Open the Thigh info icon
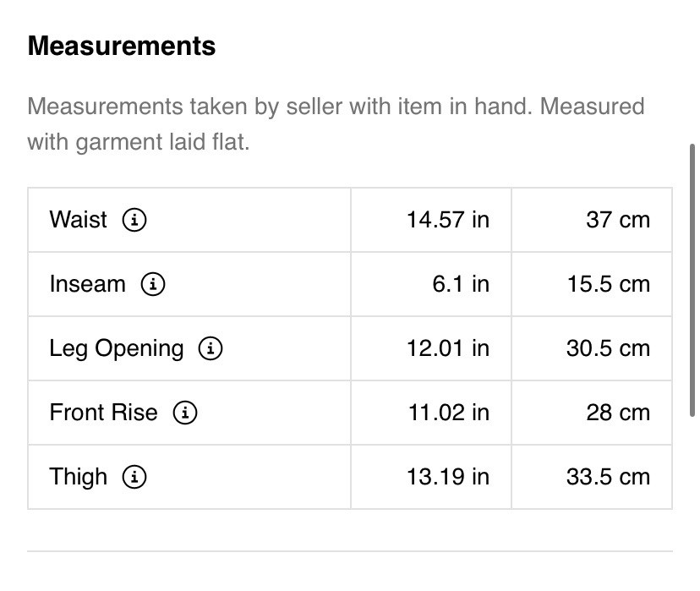 click(134, 477)
